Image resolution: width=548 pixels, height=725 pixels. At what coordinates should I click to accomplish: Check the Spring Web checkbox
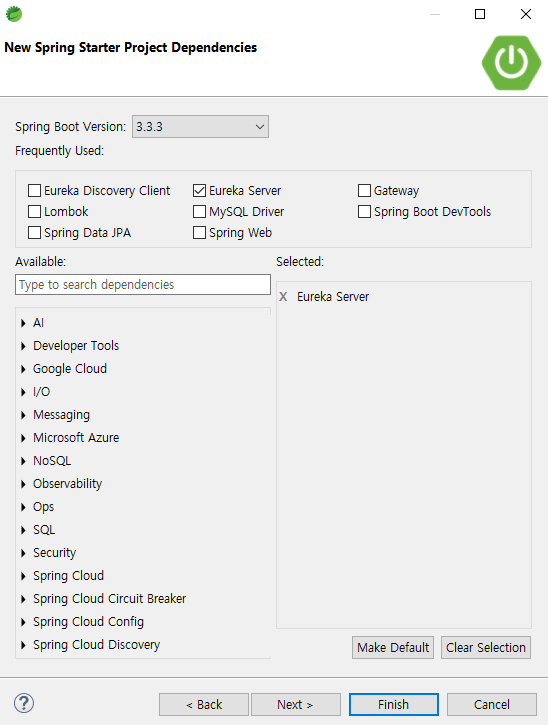click(x=199, y=232)
